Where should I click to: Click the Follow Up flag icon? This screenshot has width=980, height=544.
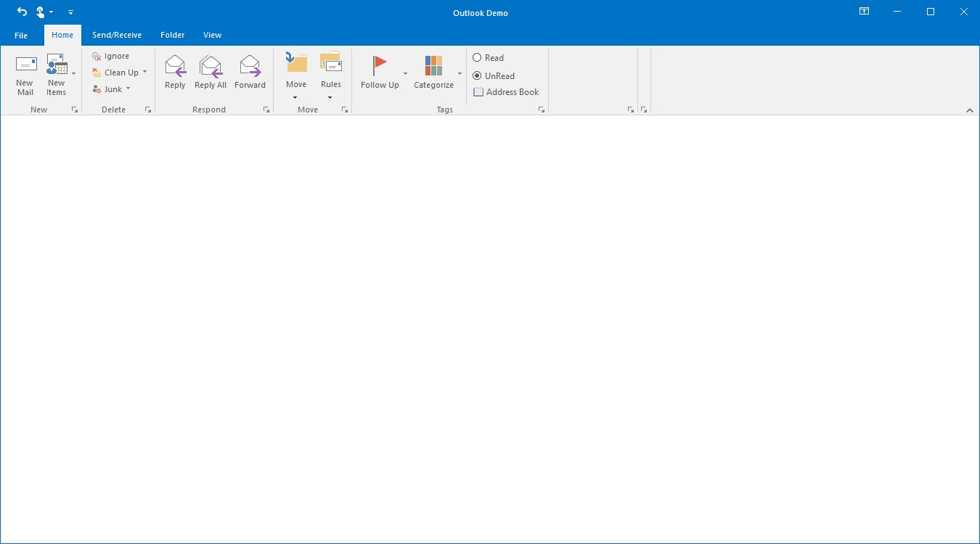click(379, 64)
